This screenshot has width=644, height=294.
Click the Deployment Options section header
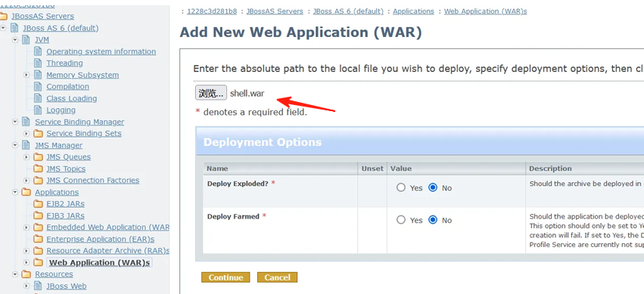pyautogui.click(x=263, y=142)
